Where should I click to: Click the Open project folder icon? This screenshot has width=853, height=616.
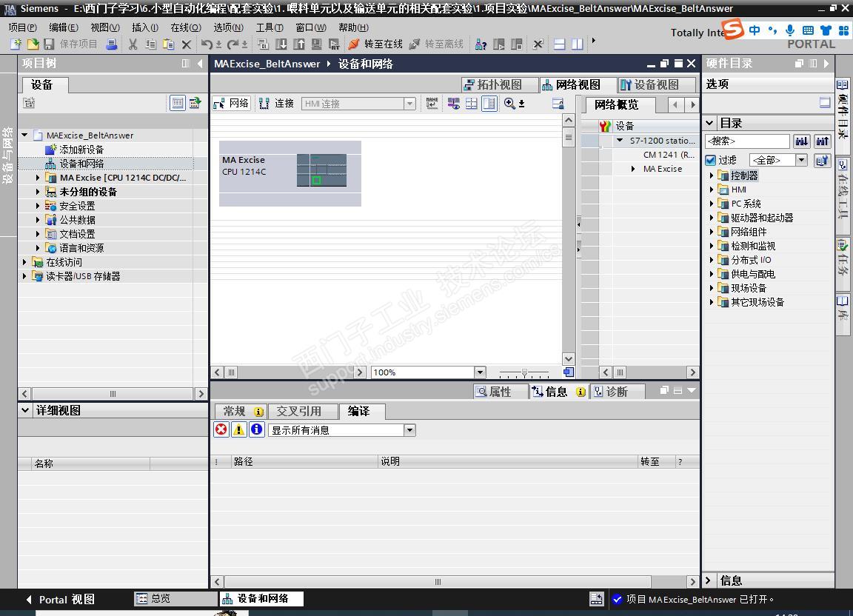[33, 44]
